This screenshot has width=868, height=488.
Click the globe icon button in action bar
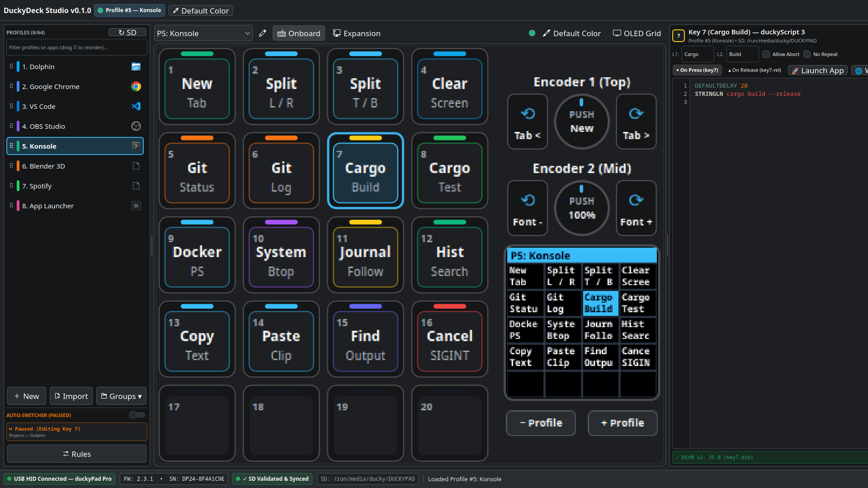[x=859, y=70]
